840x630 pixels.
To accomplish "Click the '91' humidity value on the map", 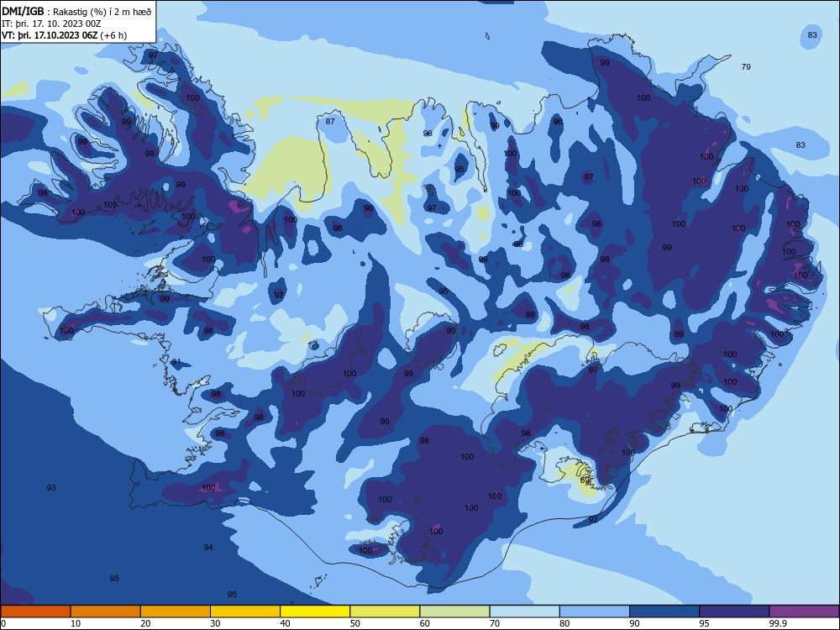I will (x=176, y=362).
